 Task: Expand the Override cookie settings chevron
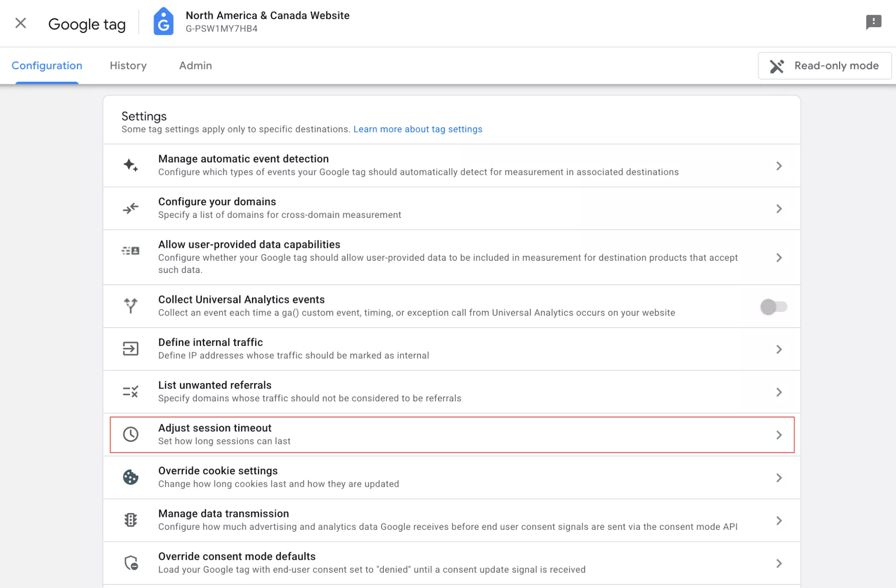click(779, 478)
